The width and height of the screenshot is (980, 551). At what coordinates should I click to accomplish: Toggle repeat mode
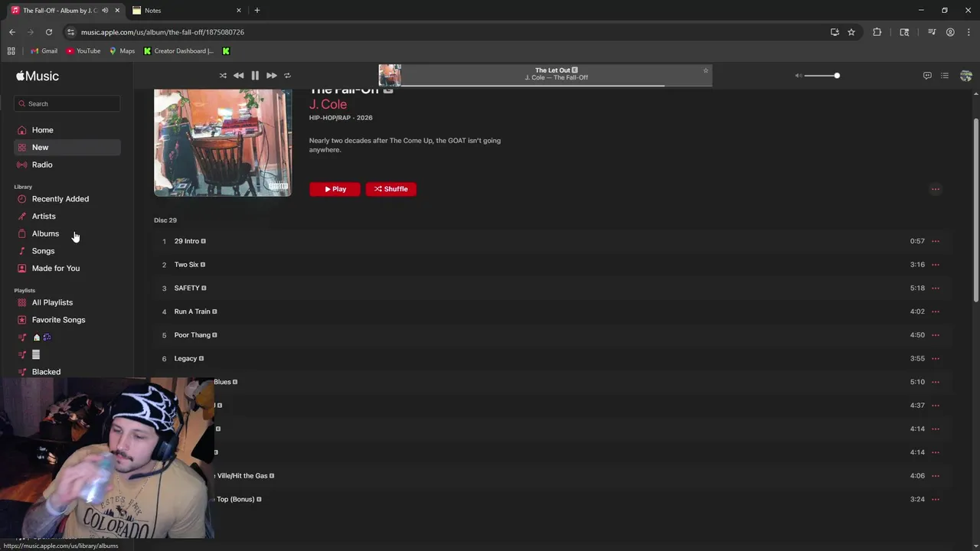pos(287,76)
